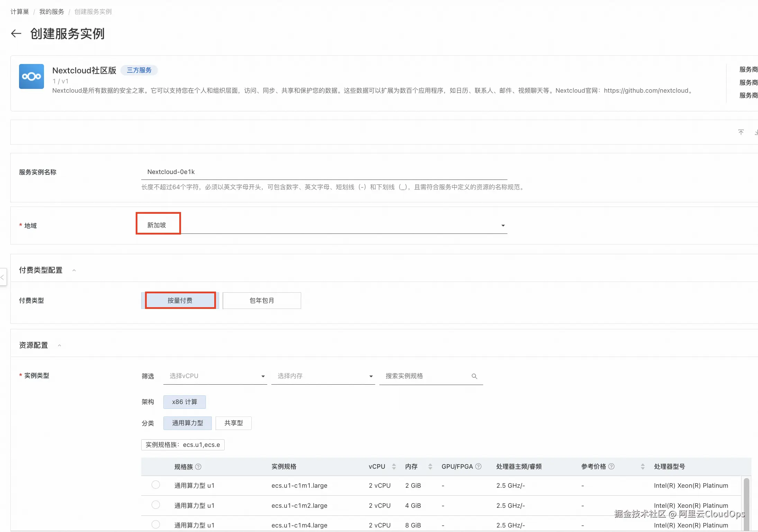The width and height of the screenshot is (758, 532).
Task: Sort the table by the 内存 column arrows
Action: point(430,467)
